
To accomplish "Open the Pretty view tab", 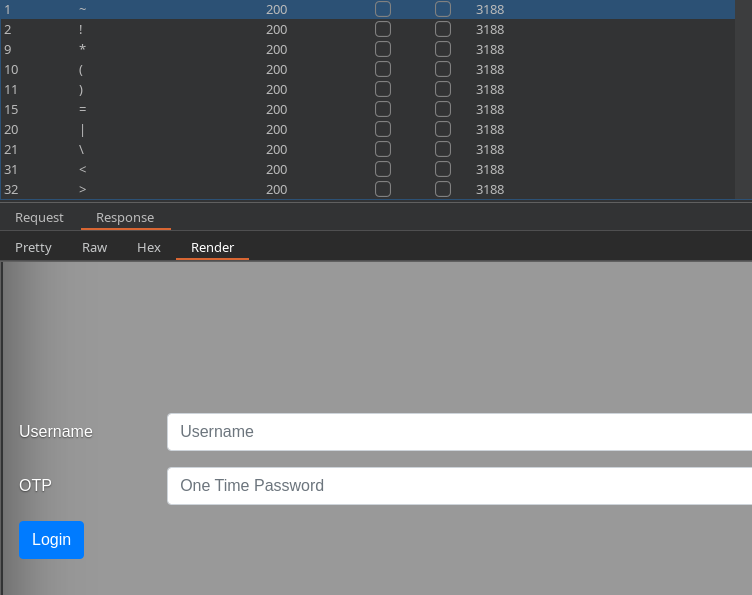I will [x=33, y=247].
